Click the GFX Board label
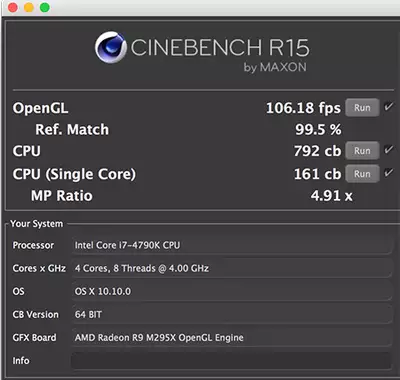This screenshot has width=400, height=380. (x=34, y=338)
